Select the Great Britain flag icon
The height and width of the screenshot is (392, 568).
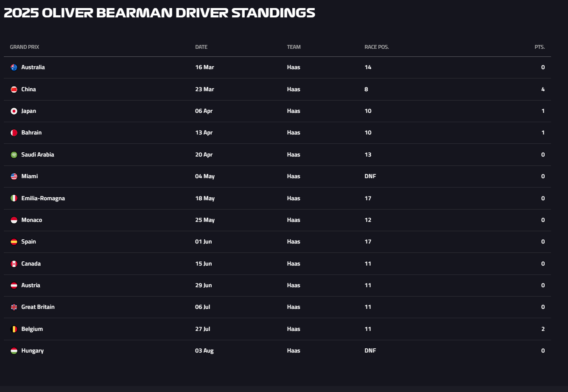(14, 307)
